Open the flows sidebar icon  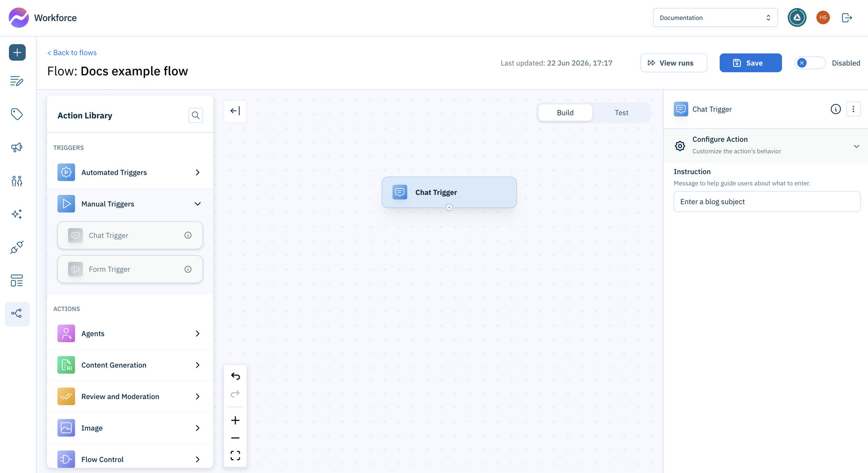(x=17, y=314)
